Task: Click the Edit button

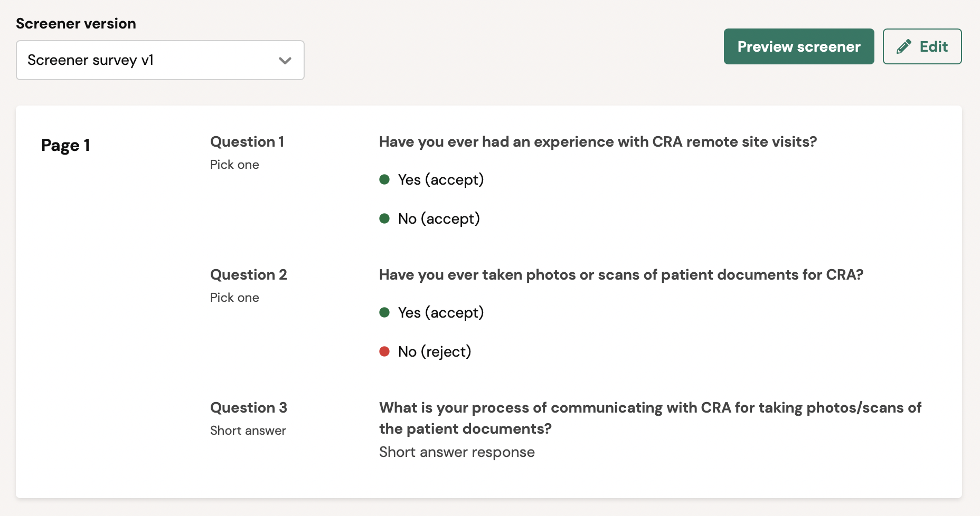Action: coord(922,46)
